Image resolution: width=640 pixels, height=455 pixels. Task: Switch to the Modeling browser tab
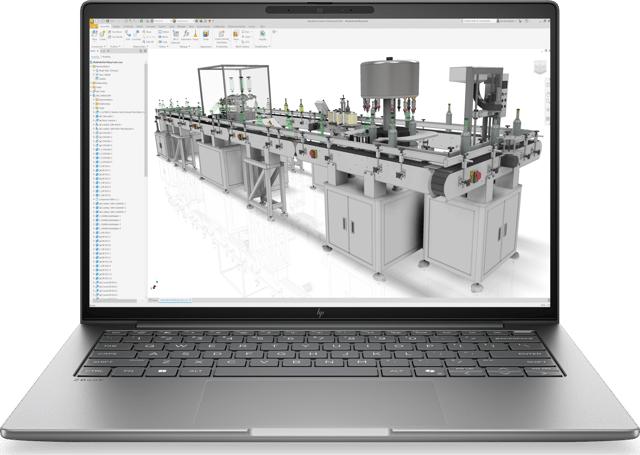pyautogui.click(x=106, y=57)
